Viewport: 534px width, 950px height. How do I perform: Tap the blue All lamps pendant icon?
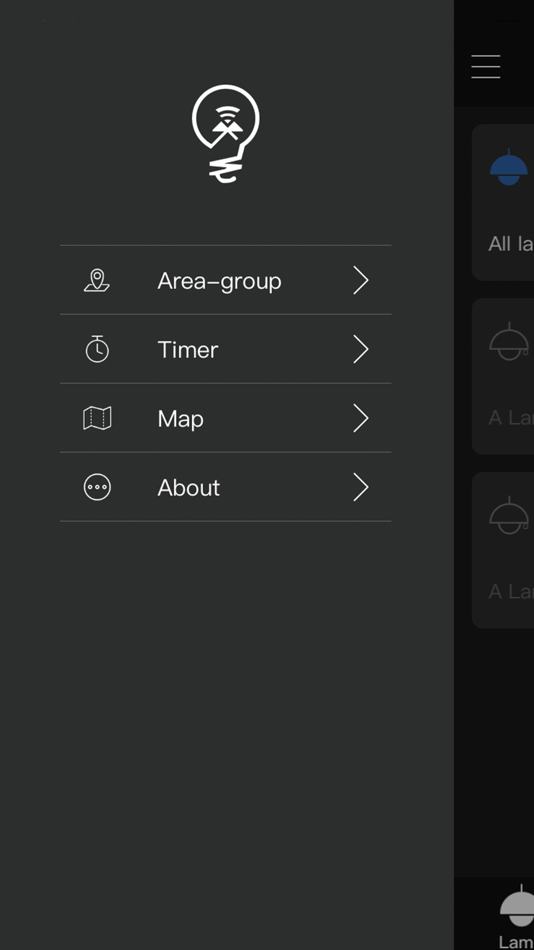coord(509,168)
